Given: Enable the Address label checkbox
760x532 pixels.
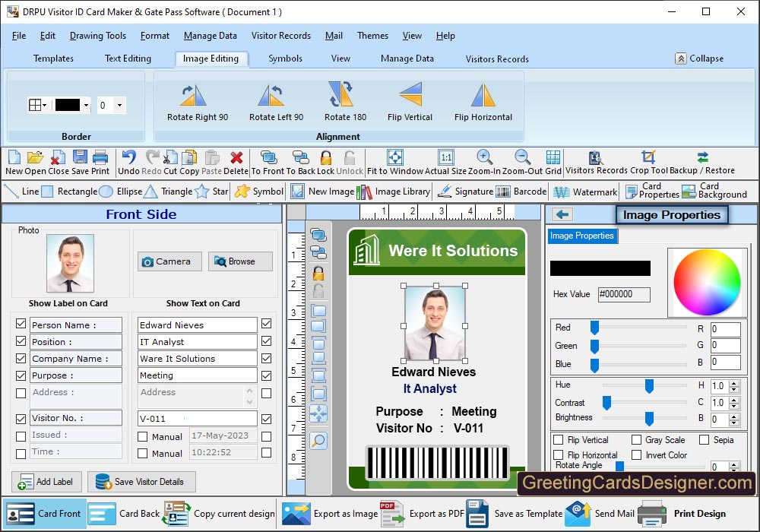Looking at the screenshot, I should click(x=21, y=393).
